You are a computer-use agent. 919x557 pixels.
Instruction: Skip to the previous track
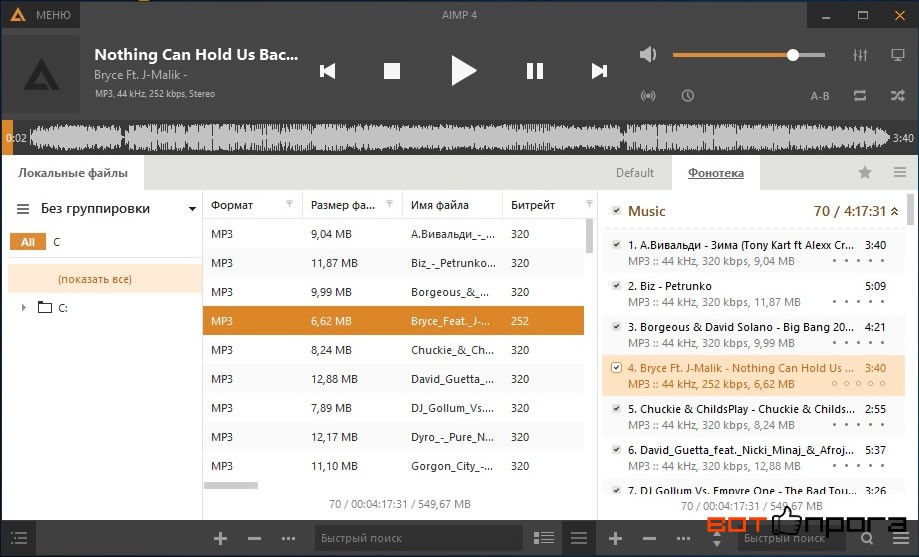click(x=327, y=71)
